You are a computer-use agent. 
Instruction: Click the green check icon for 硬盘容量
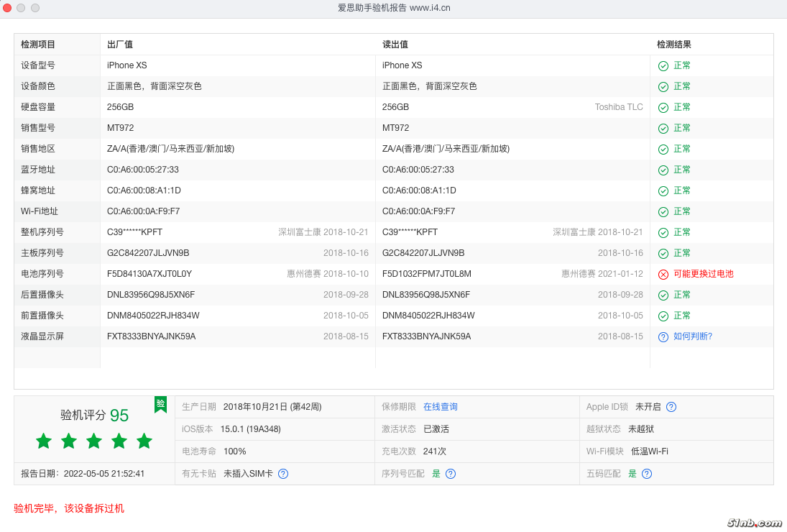[x=663, y=107]
